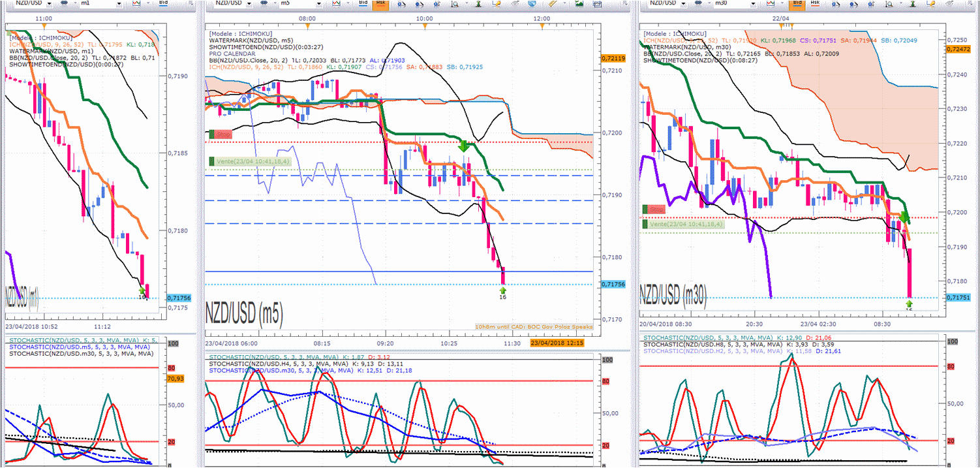Expand the zoom magnifier arrow in m5 toolbar
This screenshot has height=468, width=980.
coord(467,3)
